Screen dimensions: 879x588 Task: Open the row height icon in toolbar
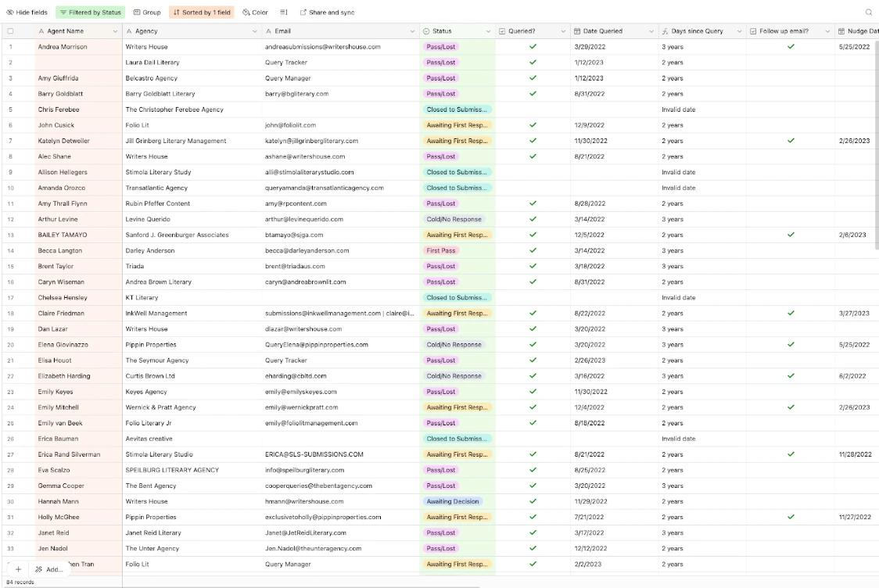(284, 13)
